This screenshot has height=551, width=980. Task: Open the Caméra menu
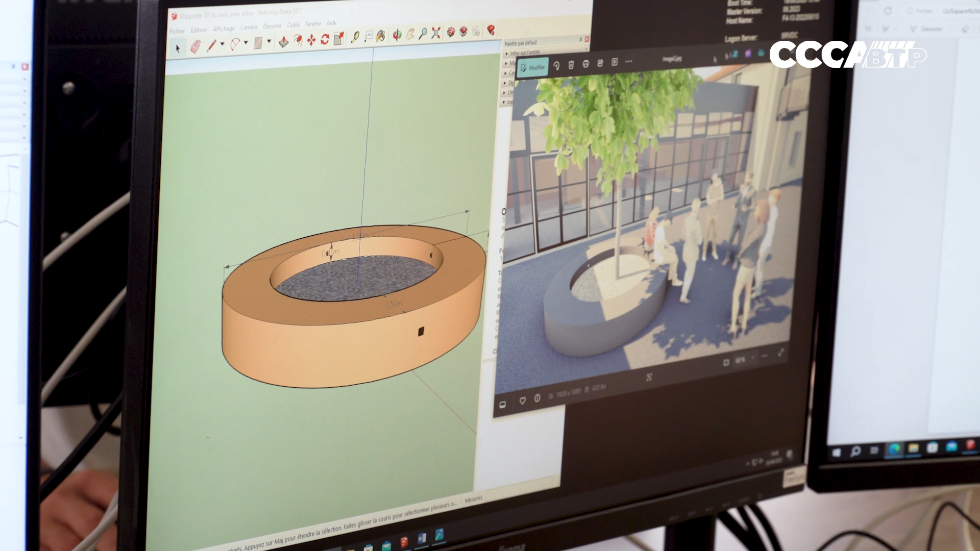249,27
